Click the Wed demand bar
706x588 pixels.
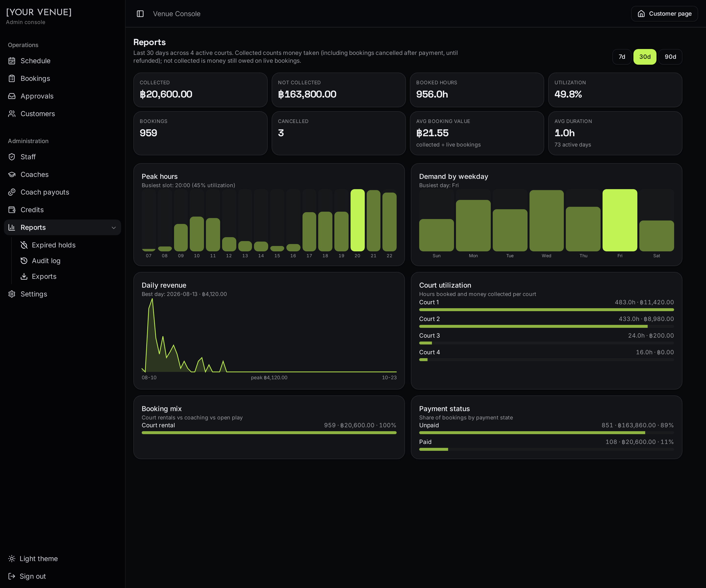click(546, 220)
